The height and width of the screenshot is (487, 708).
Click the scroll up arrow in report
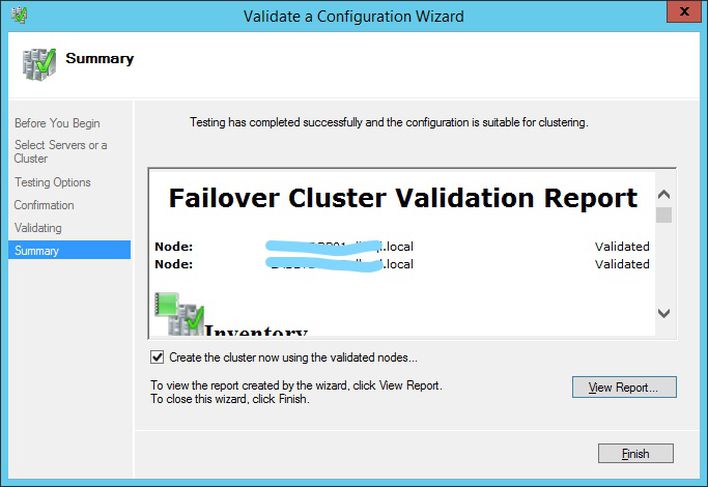coord(664,195)
